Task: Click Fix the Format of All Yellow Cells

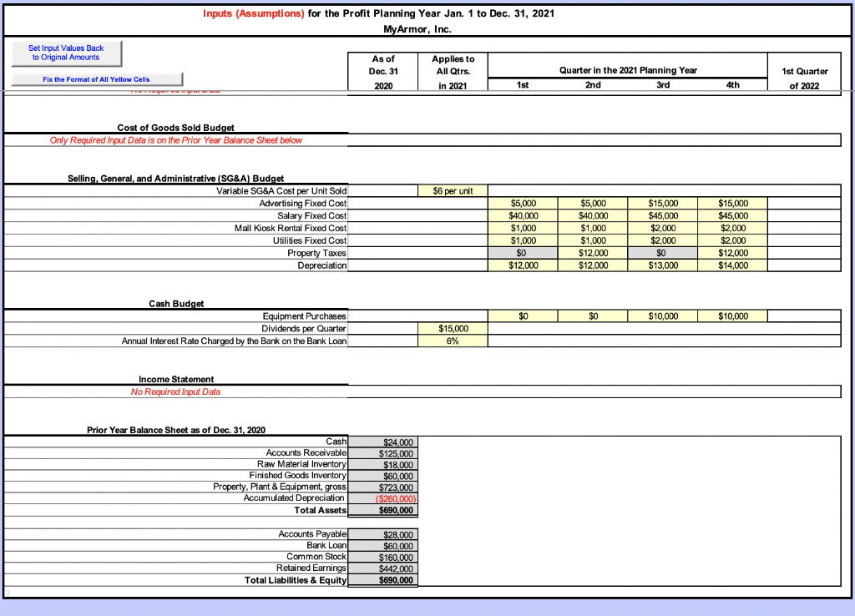Action: (95, 78)
